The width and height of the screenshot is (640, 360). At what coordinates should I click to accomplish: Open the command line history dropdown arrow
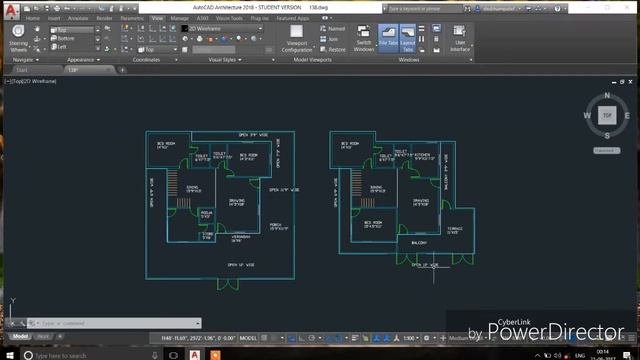(198, 323)
